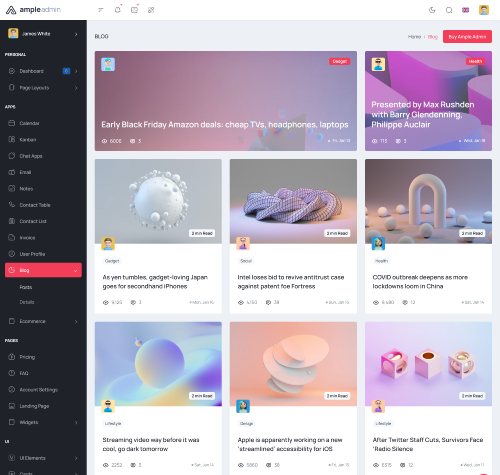Click the FAQ icon in sidebar
Image resolution: width=500 pixels, height=475 pixels.
pos(12,373)
